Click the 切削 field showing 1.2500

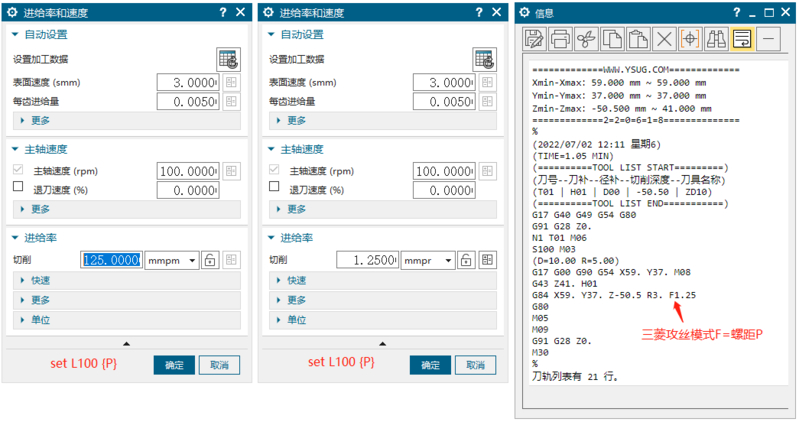(368, 260)
